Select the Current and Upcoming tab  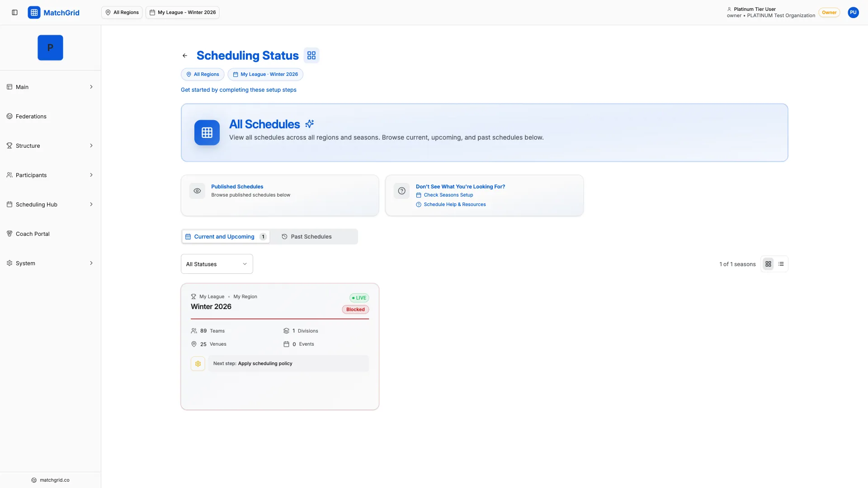tap(224, 236)
